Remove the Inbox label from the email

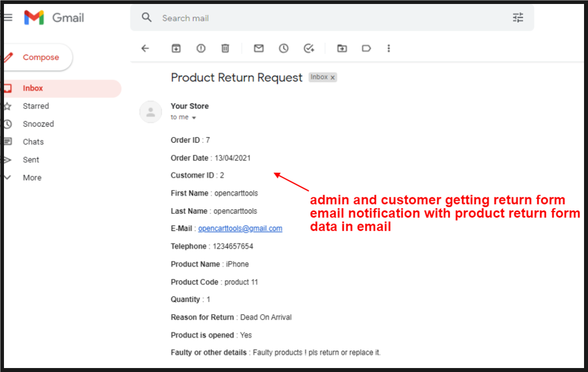332,77
